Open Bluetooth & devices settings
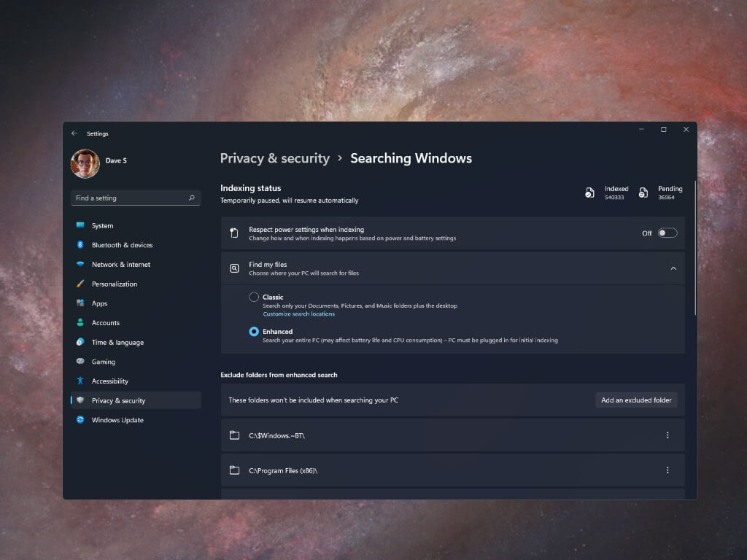 tap(135, 245)
